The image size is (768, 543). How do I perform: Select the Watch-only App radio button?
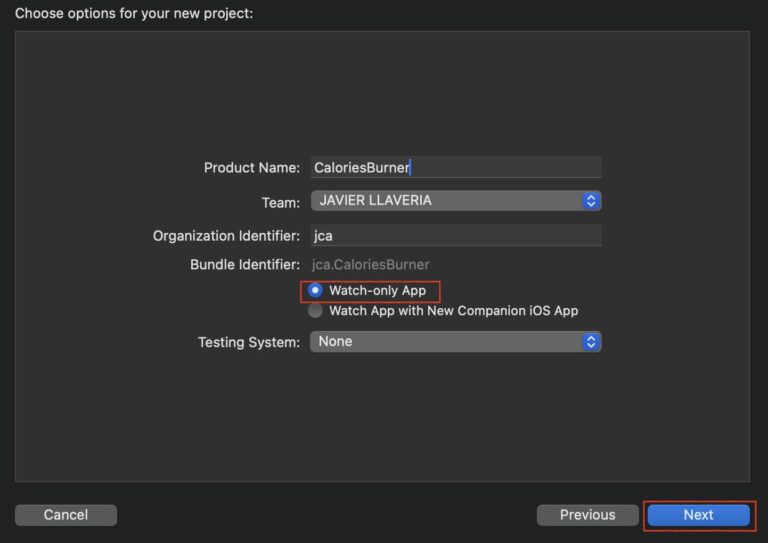[x=315, y=290]
